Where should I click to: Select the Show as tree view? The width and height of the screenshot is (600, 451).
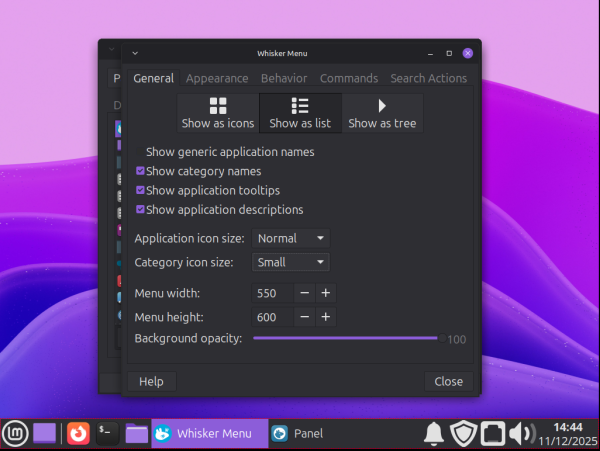382,113
